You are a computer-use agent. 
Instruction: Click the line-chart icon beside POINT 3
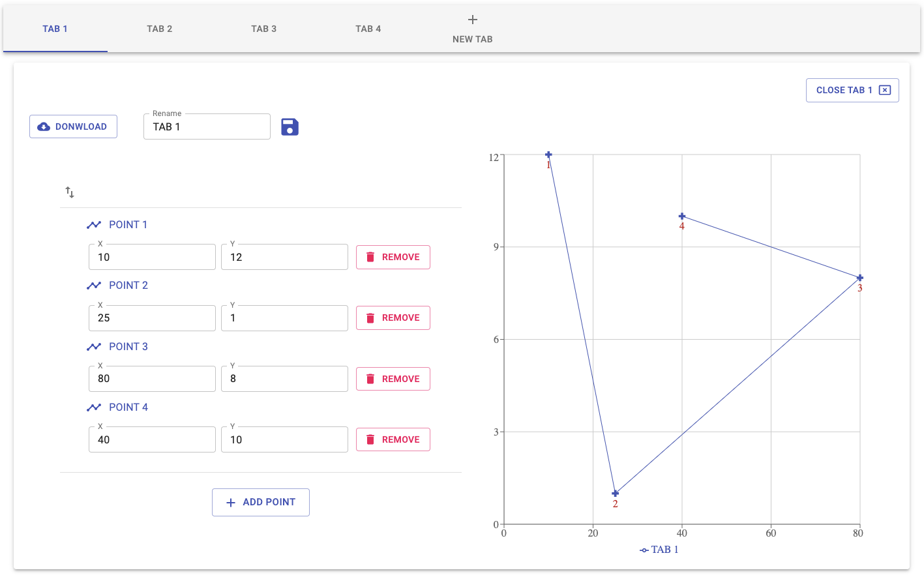94,346
